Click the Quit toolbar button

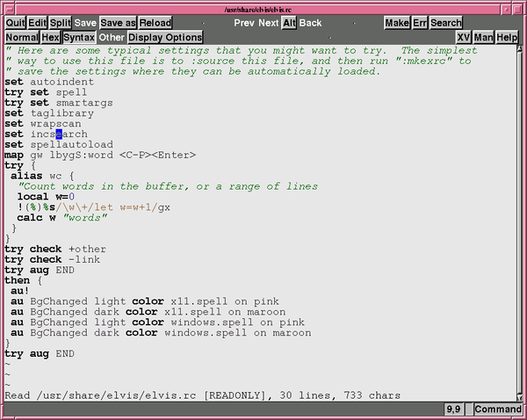coord(15,23)
